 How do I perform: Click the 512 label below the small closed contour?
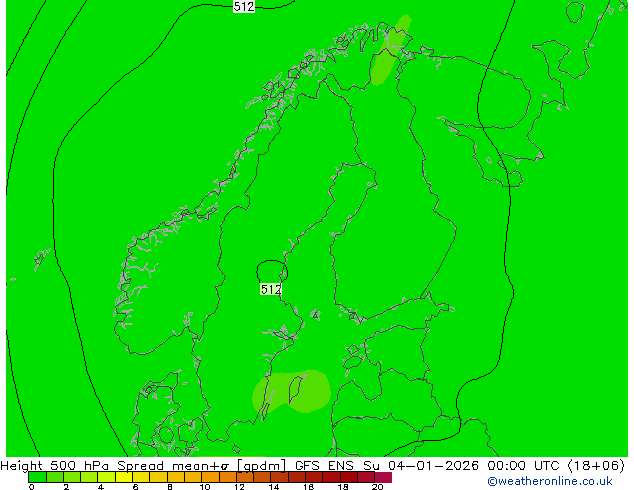(271, 289)
